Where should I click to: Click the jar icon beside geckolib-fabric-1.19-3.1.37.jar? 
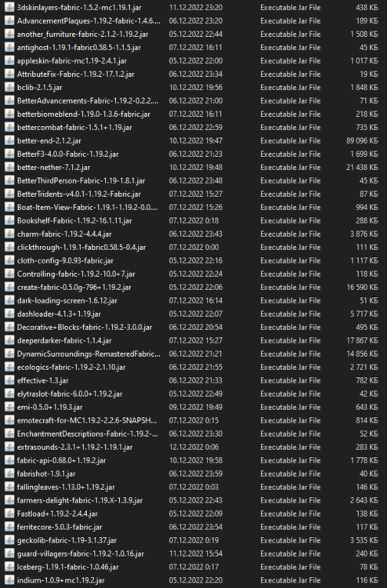pyautogui.click(x=9, y=540)
